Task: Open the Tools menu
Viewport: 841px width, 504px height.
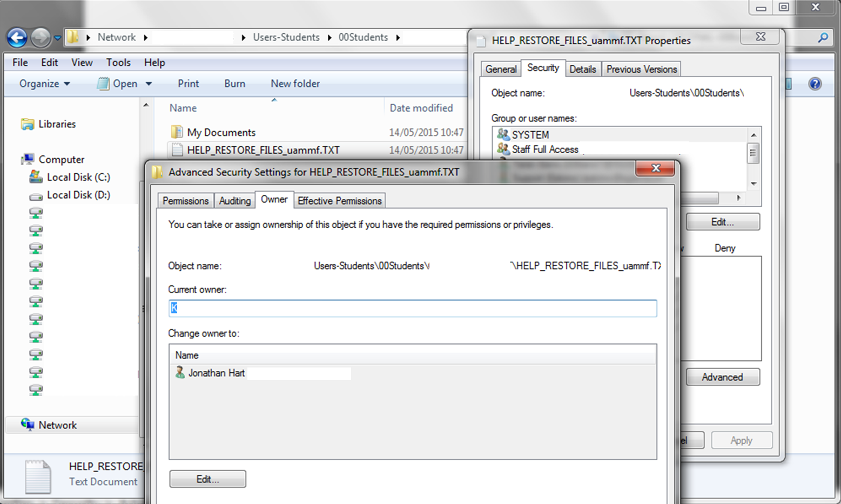Action: (118, 63)
